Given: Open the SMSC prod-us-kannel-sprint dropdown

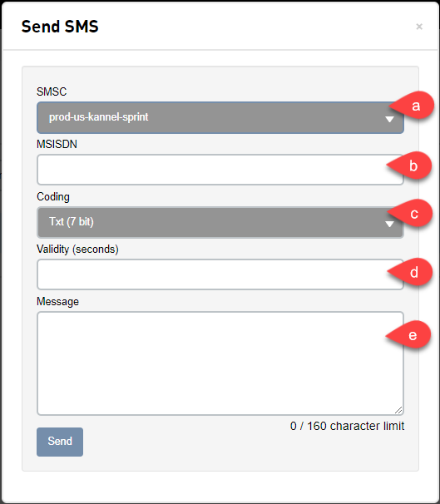Looking at the screenshot, I should pyautogui.click(x=220, y=117).
